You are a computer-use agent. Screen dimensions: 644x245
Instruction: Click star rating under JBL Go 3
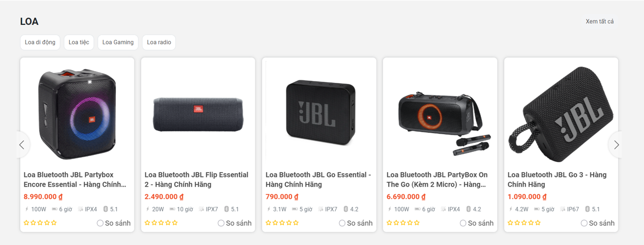[x=524, y=223]
